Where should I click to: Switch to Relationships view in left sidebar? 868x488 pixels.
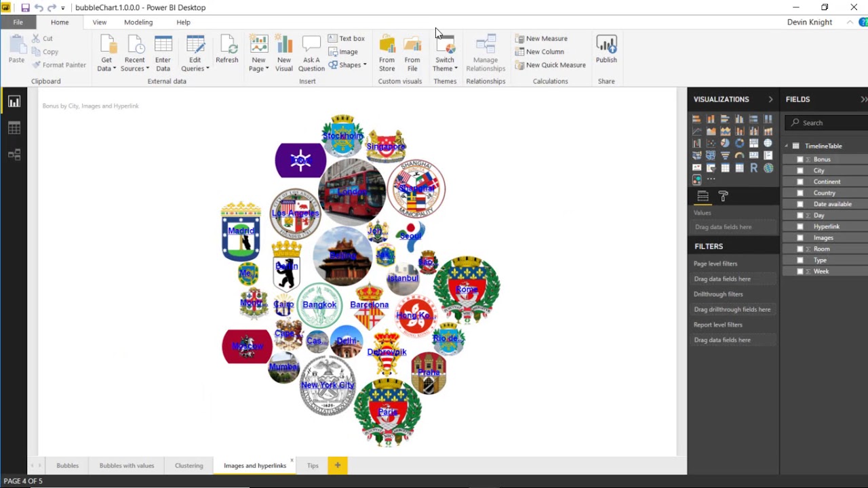(x=14, y=155)
